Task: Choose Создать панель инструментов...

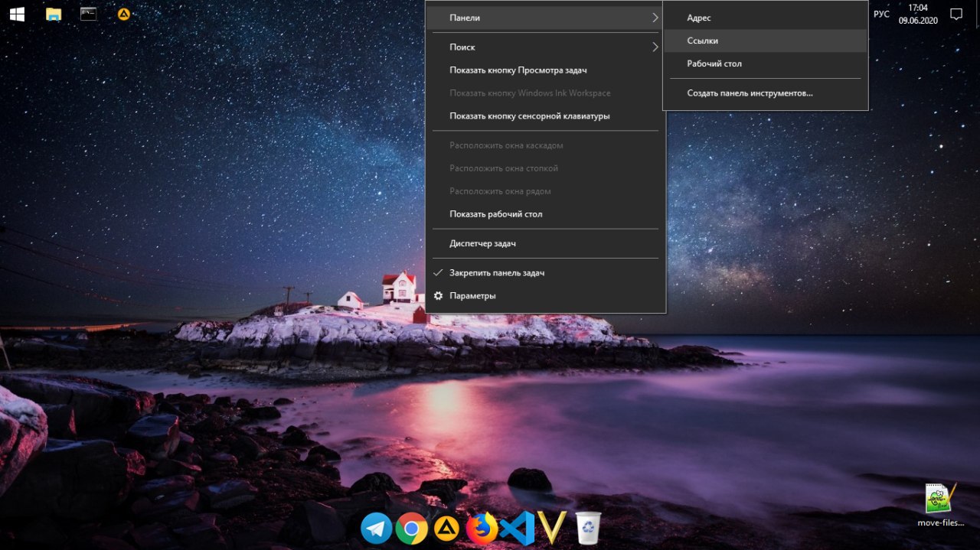Action: tap(765, 93)
